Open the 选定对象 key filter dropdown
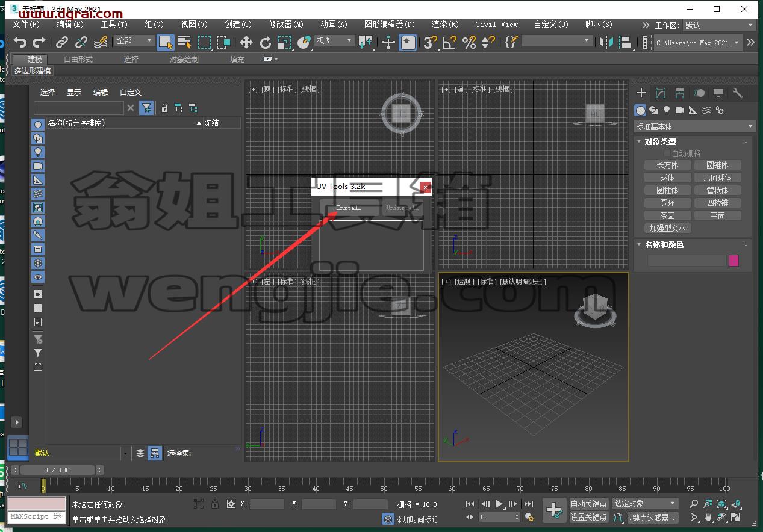Screen dimensions: 763x532 click(x=646, y=503)
